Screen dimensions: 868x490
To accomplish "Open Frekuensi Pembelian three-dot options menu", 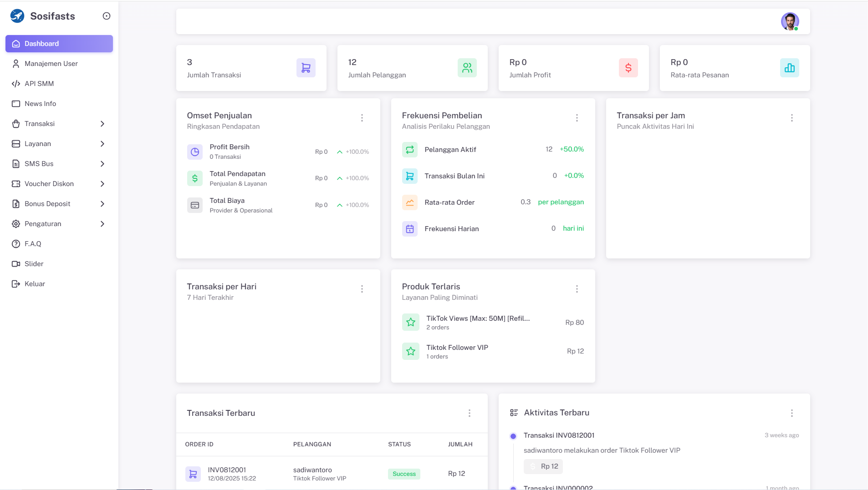I will pos(577,118).
